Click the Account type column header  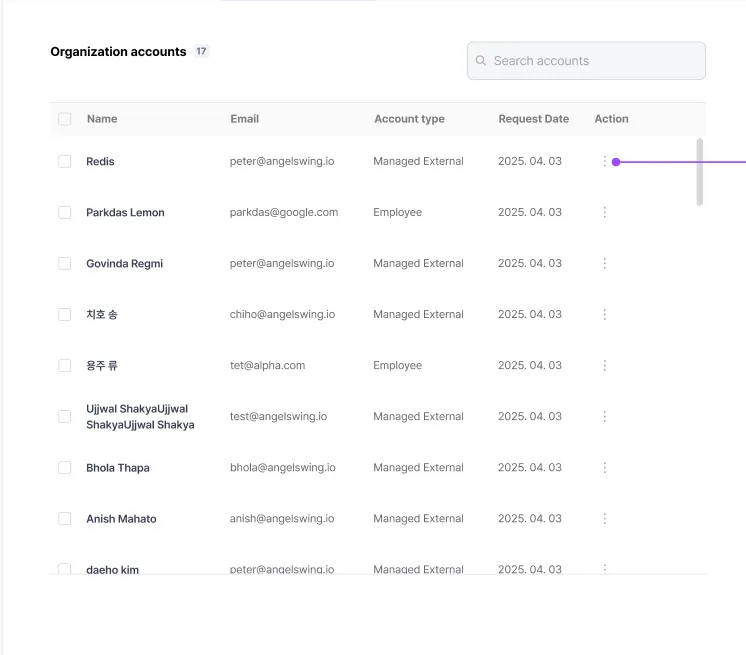point(409,119)
